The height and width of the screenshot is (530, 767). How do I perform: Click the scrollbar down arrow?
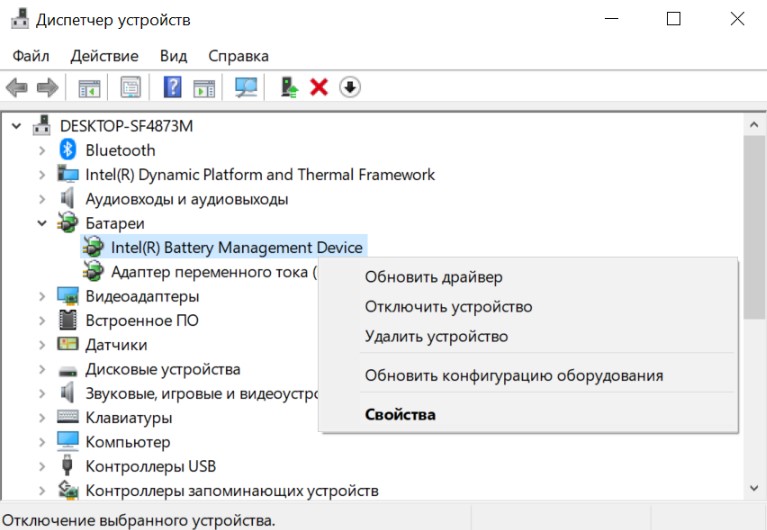point(753,488)
